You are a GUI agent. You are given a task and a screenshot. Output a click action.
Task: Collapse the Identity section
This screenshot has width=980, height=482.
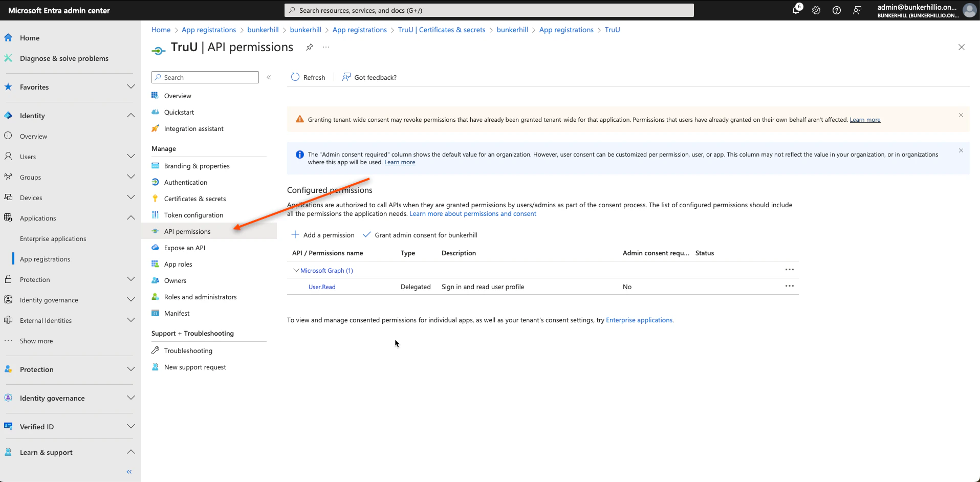(131, 116)
